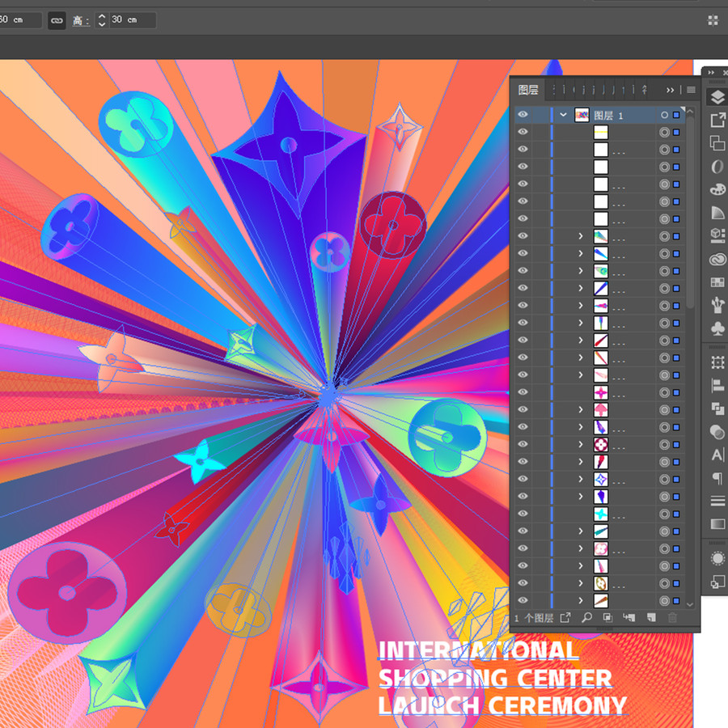Hide the gold flower ring sublayer
Image resolution: width=728 pixels, height=728 pixels.
click(523, 583)
